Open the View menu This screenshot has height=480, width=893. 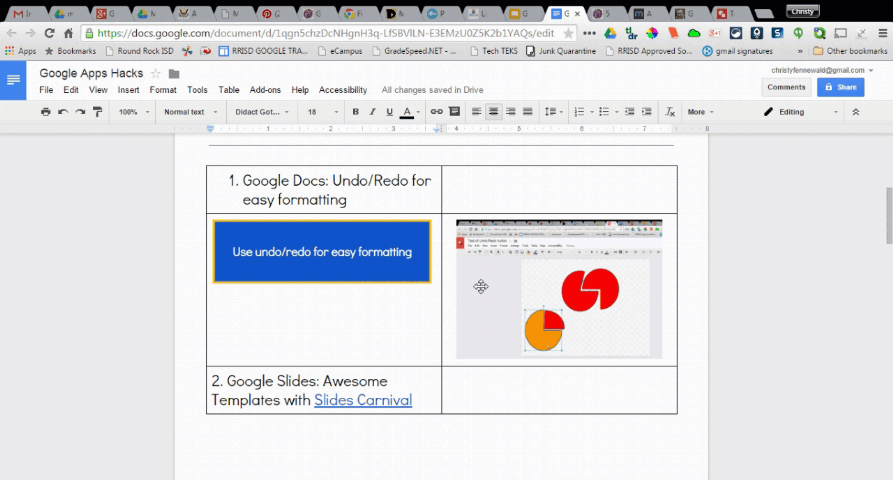click(x=98, y=90)
